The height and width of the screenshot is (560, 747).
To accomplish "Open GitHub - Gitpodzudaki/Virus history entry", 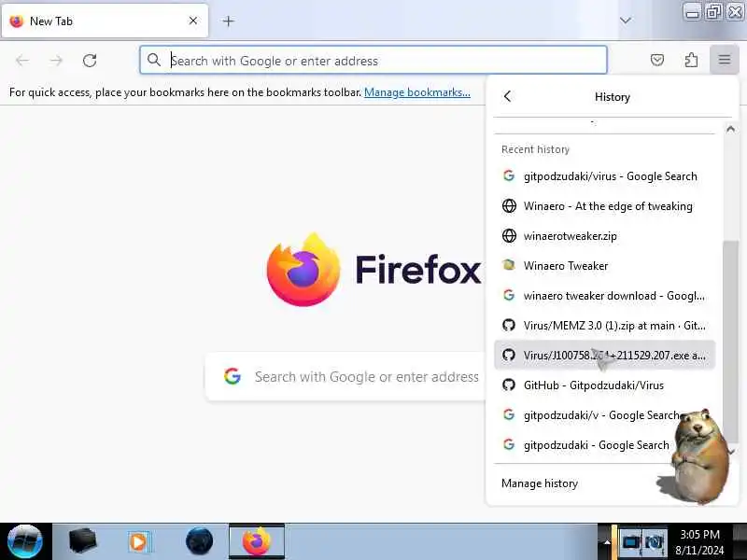I will (604, 385).
